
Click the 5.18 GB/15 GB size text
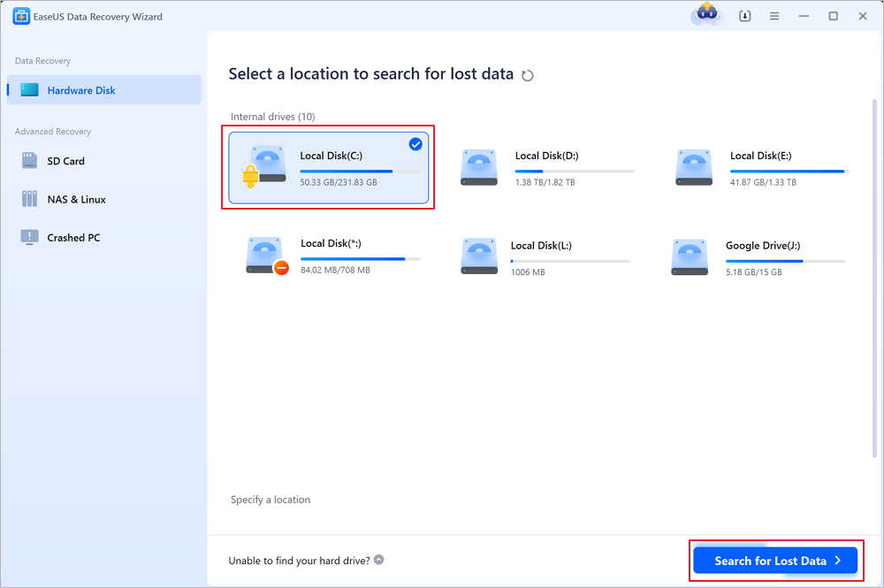(x=753, y=271)
